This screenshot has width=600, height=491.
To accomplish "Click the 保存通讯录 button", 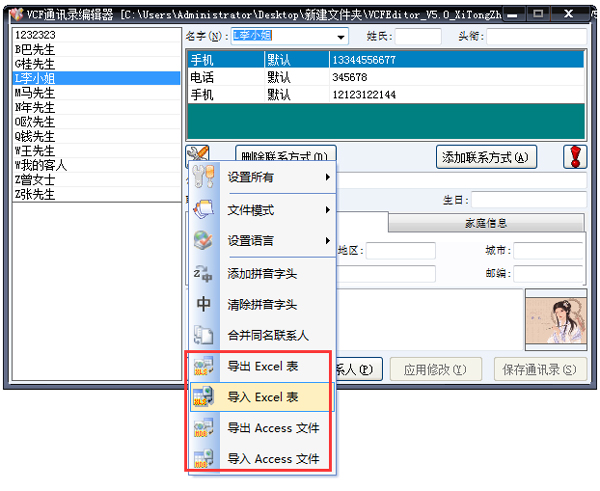I will coord(540,369).
